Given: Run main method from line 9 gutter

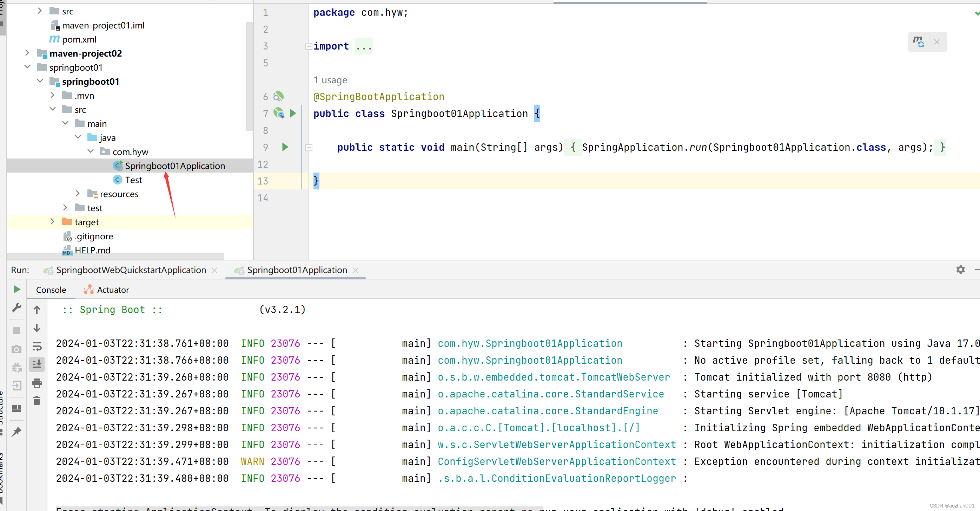Looking at the screenshot, I should coord(285,147).
